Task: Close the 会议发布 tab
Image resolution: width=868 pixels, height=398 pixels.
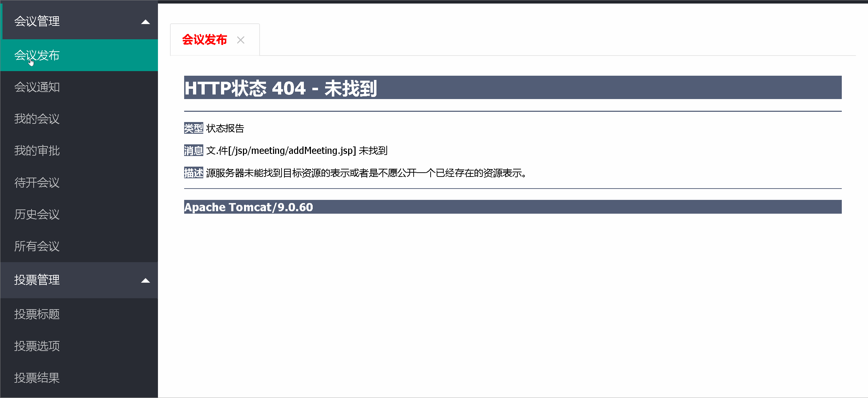Action: point(241,40)
